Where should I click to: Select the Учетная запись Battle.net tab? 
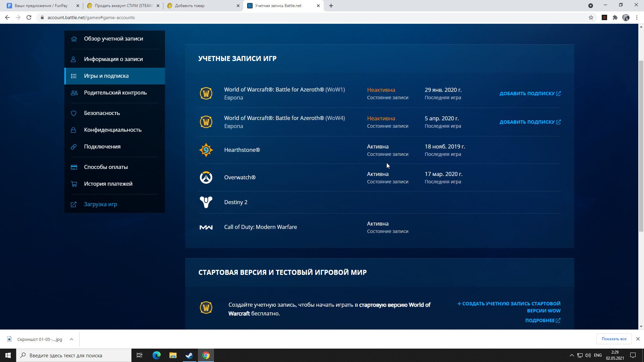click(x=283, y=6)
